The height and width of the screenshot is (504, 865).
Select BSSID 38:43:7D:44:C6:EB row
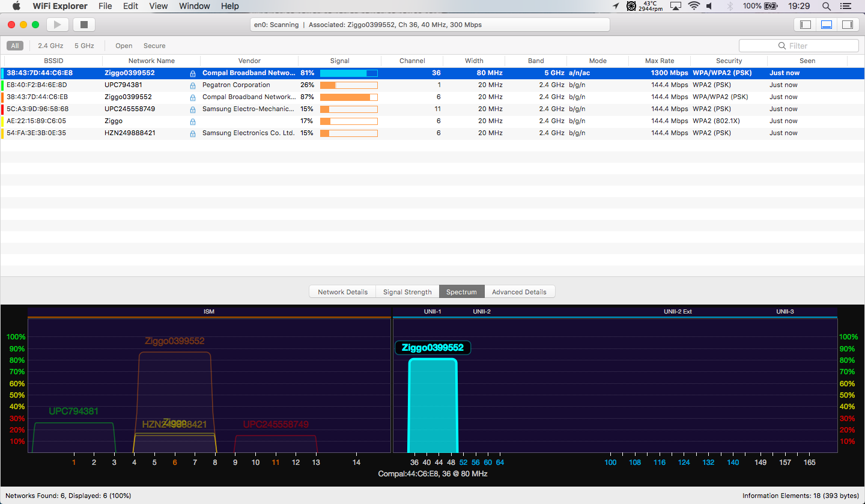click(x=432, y=97)
